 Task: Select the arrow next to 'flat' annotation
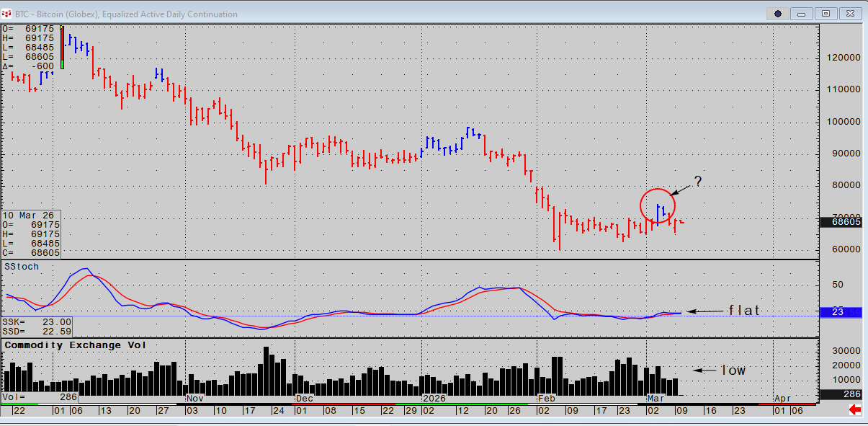[704, 311]
